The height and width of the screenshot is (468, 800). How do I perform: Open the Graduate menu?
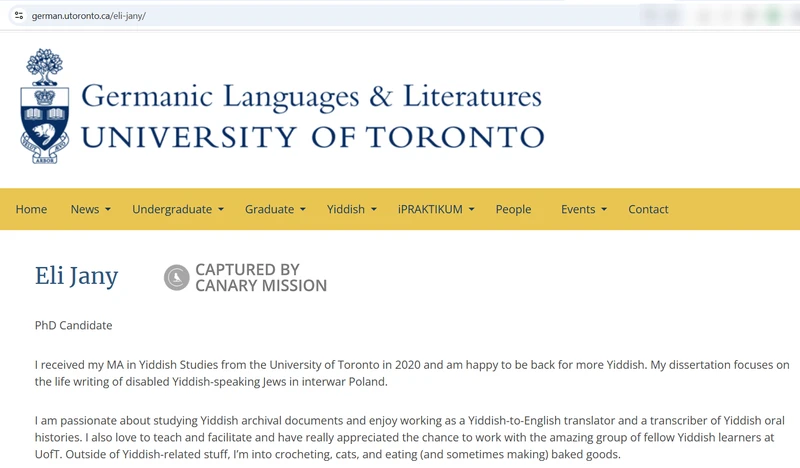tap(269, 209)
